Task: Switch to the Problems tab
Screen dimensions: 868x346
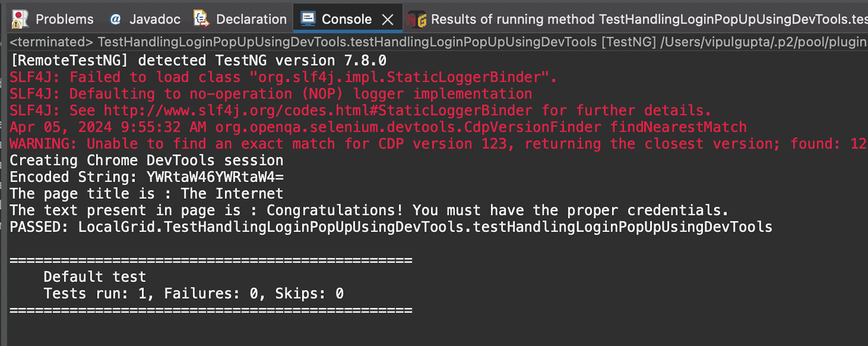Action: click(64, 18)
